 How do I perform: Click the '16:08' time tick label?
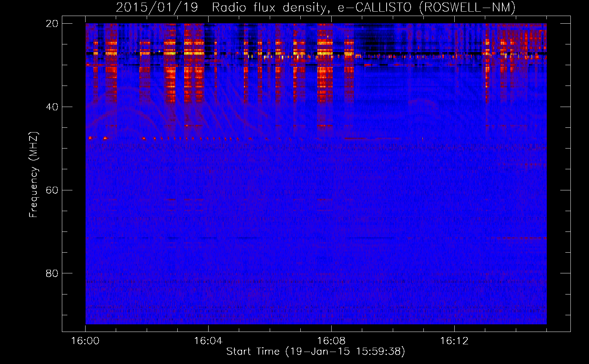coord(331,341)
